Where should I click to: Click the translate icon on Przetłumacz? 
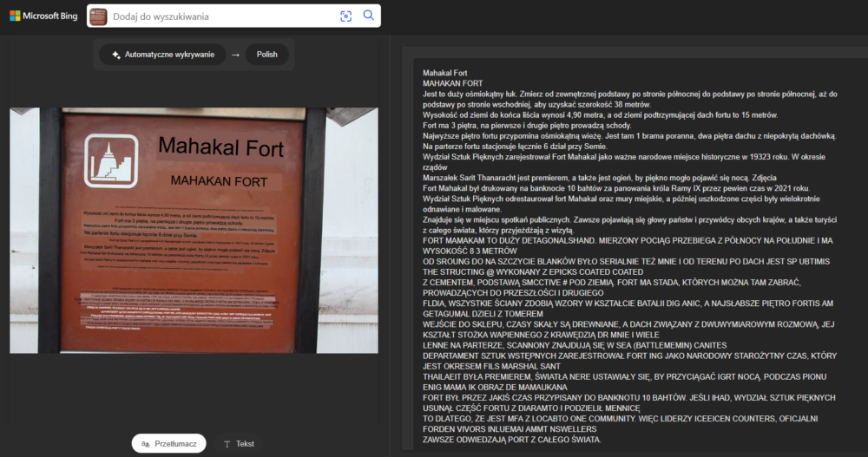[x=146, y=444]
